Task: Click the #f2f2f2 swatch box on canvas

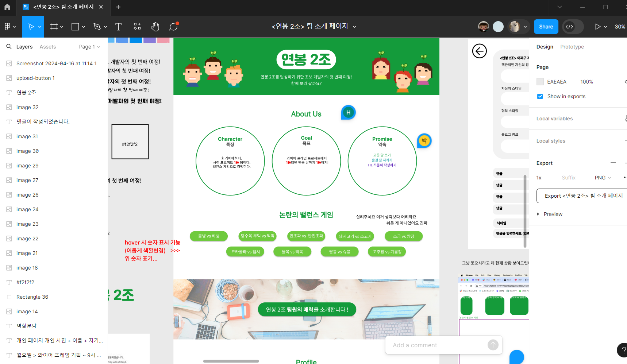Action: tap(130, 142)
